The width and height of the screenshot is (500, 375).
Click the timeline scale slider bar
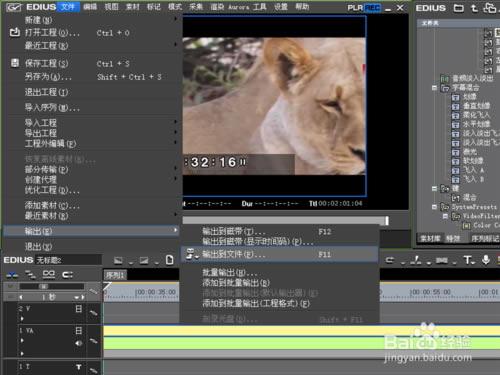52,286
